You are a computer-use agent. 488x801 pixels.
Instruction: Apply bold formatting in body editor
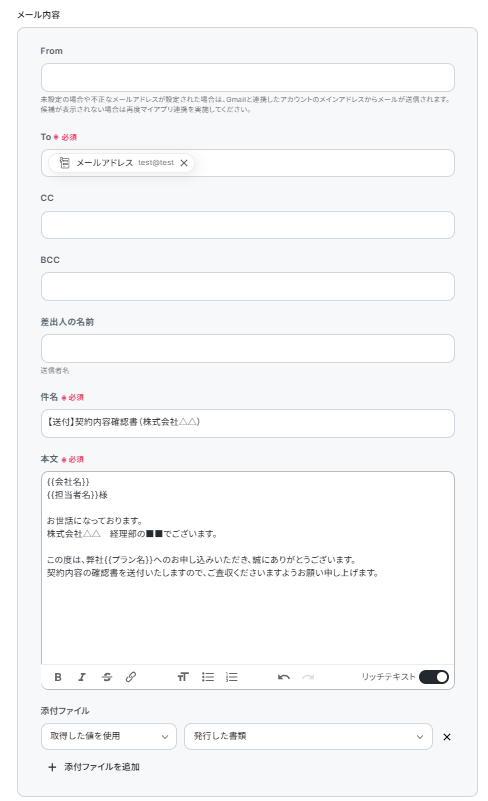click(x=58, y=677)
